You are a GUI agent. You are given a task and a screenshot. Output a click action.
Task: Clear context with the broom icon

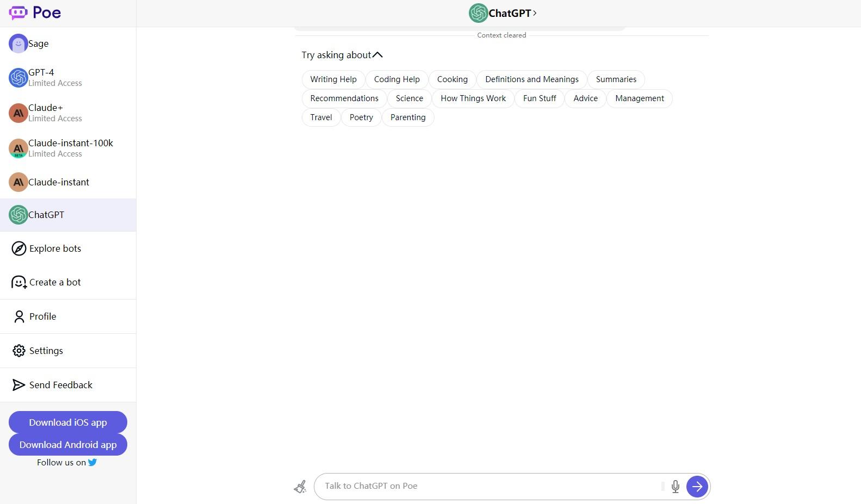point(300,487)
